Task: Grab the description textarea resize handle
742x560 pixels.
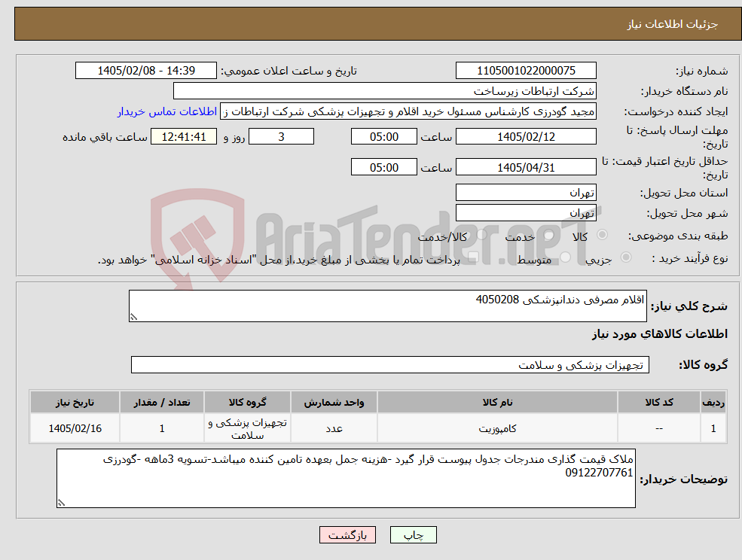Action: point(133,318)
